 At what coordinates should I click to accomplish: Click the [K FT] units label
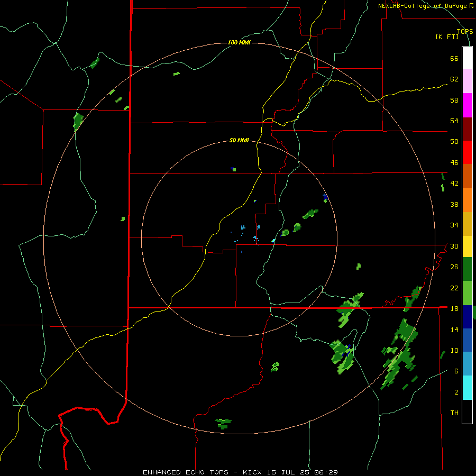click(x=447, y=36)
